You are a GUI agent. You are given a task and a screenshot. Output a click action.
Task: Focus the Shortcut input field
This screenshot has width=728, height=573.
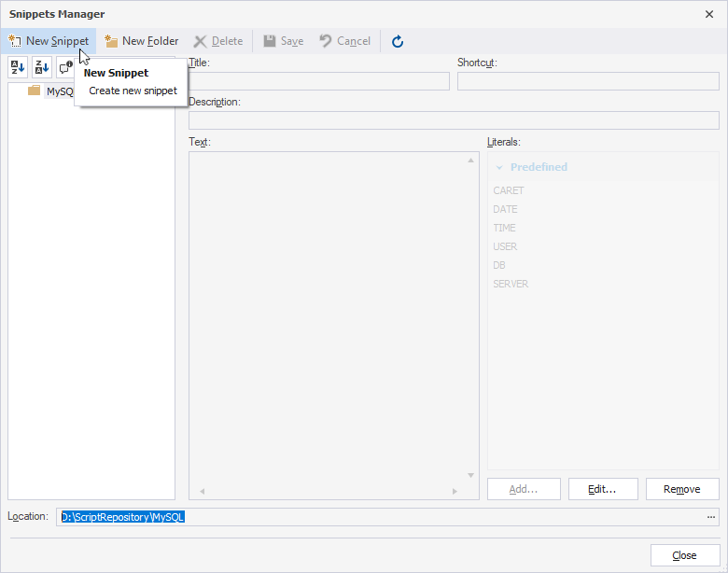point(588,81)
